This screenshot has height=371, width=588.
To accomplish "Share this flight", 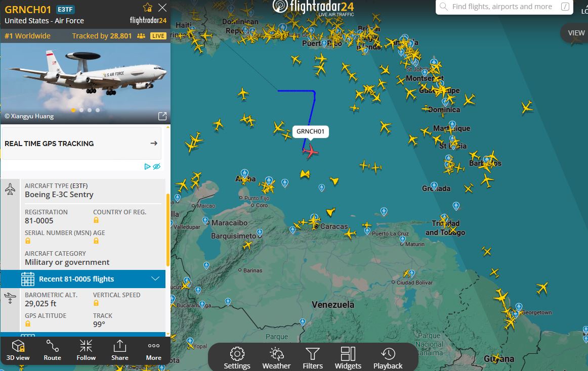I will [119, 350].
